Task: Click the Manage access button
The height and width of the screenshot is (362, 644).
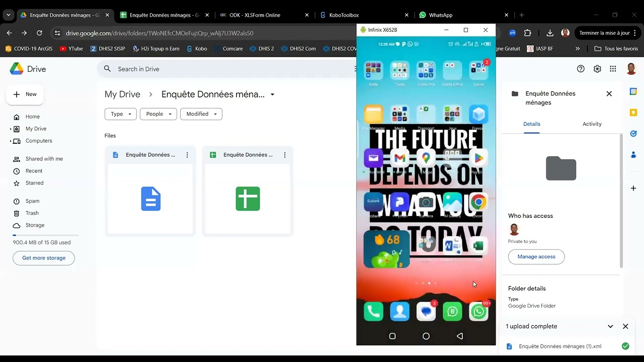Action: click(536, 256)
